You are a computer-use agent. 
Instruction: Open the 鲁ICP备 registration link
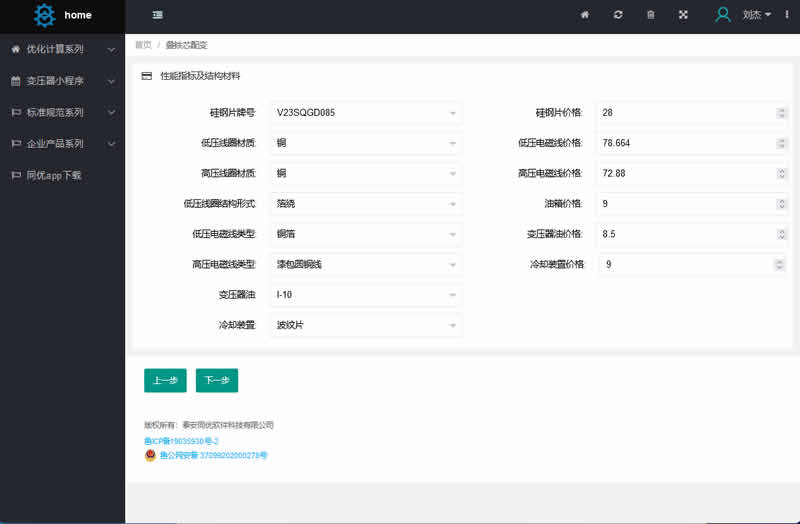click(181, 441)
